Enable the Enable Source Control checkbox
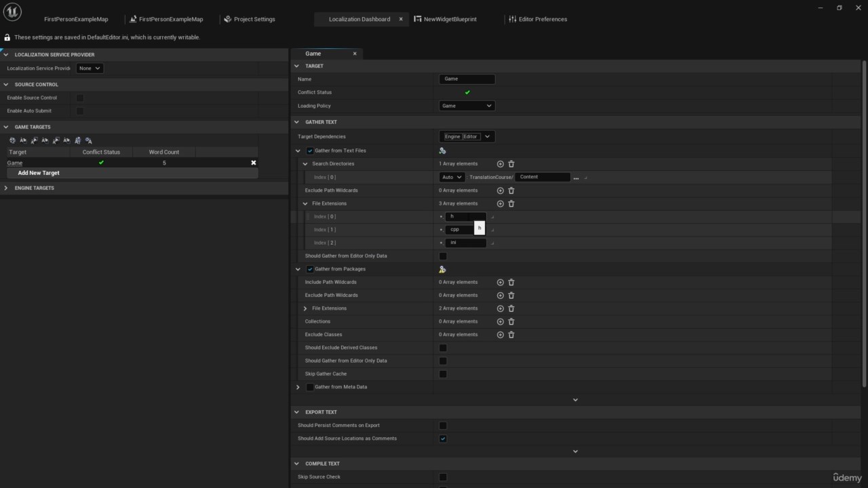Viewport: 868px width, 488px height. tap(79, 98)
